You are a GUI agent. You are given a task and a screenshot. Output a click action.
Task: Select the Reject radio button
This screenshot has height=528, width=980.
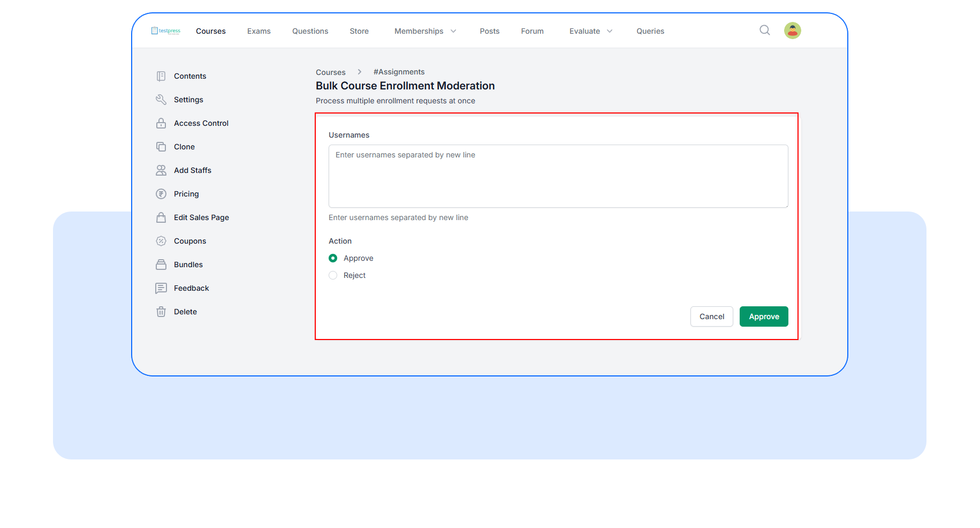coord(333,275)
